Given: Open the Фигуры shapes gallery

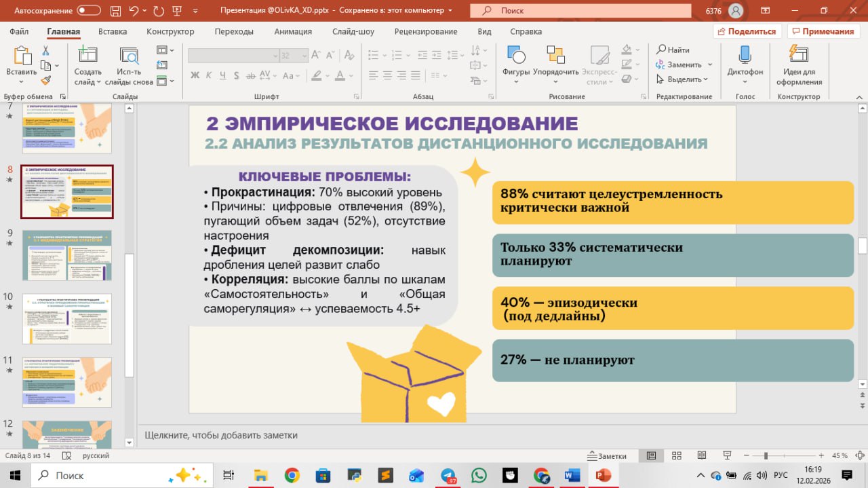Looking at the screenshot, I should click(x=516, y=64).
